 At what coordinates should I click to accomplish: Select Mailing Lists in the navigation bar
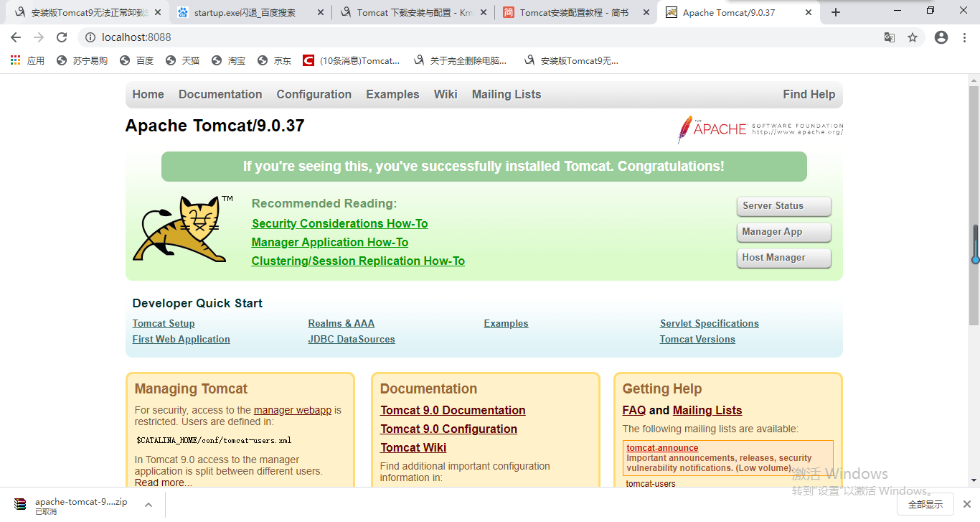click(x=506, y=94)
